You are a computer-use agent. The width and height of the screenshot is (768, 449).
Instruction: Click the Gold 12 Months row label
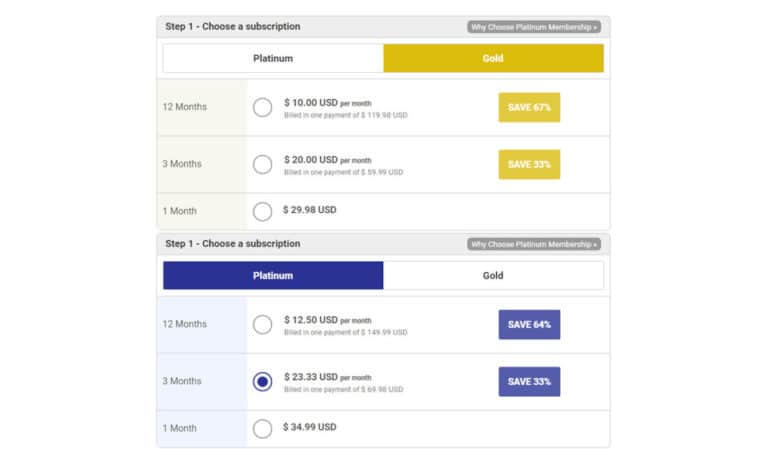185,107
